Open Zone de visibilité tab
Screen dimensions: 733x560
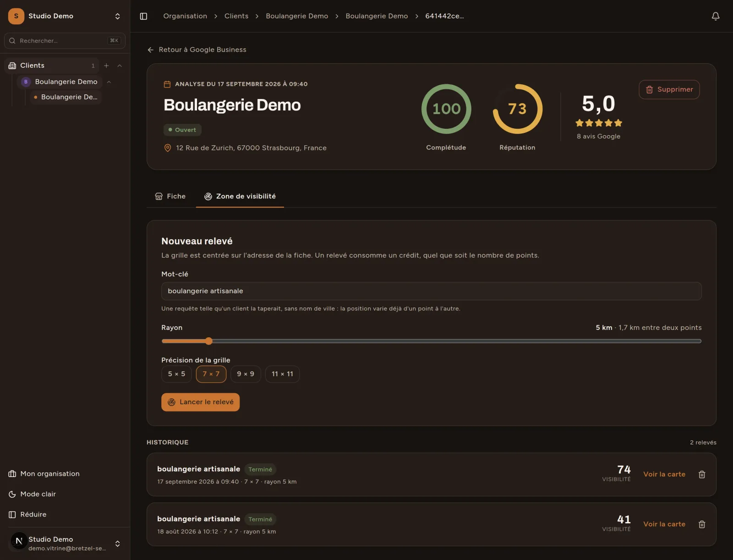pyautogui.click(x=240, y=196)
